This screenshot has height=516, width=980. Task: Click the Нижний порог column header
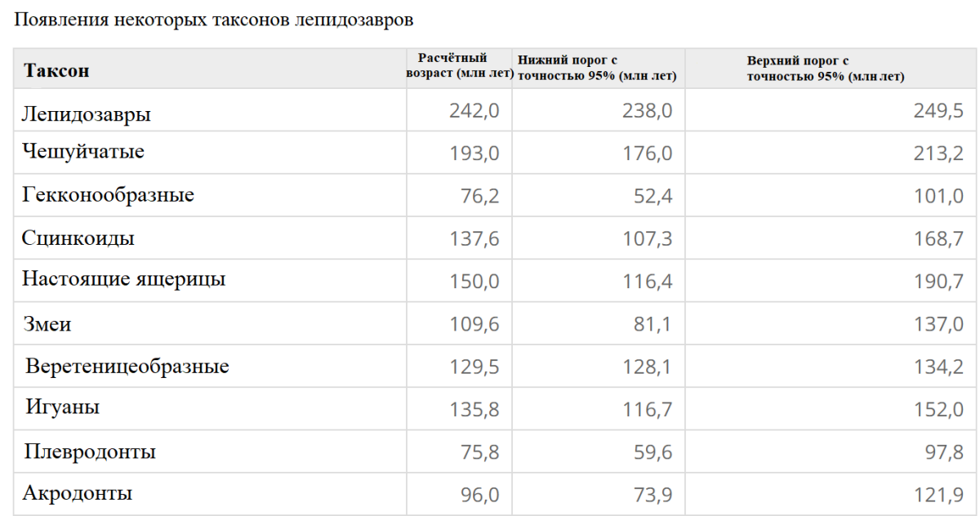[598, 69]
